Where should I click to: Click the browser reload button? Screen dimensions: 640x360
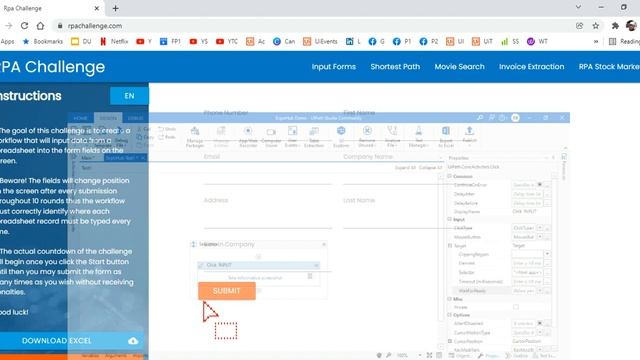pos(24,26)
